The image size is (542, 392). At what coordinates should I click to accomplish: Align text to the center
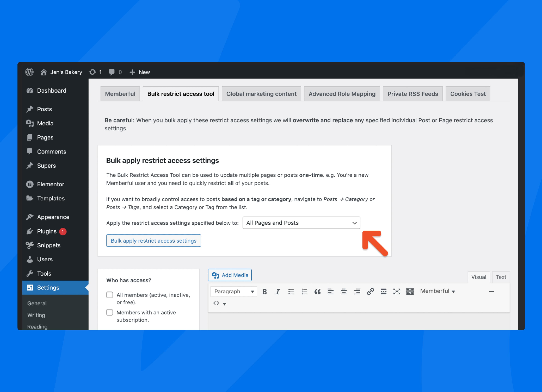point(344,291)
